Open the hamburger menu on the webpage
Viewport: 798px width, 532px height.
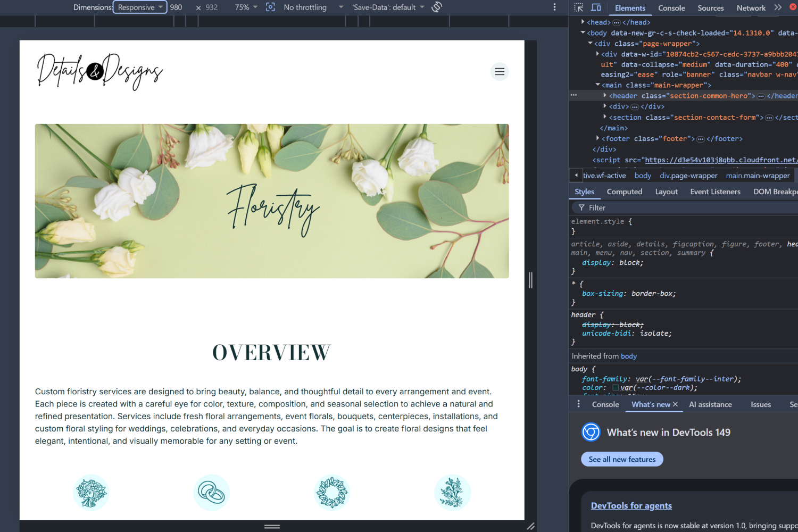pos(500,71)
